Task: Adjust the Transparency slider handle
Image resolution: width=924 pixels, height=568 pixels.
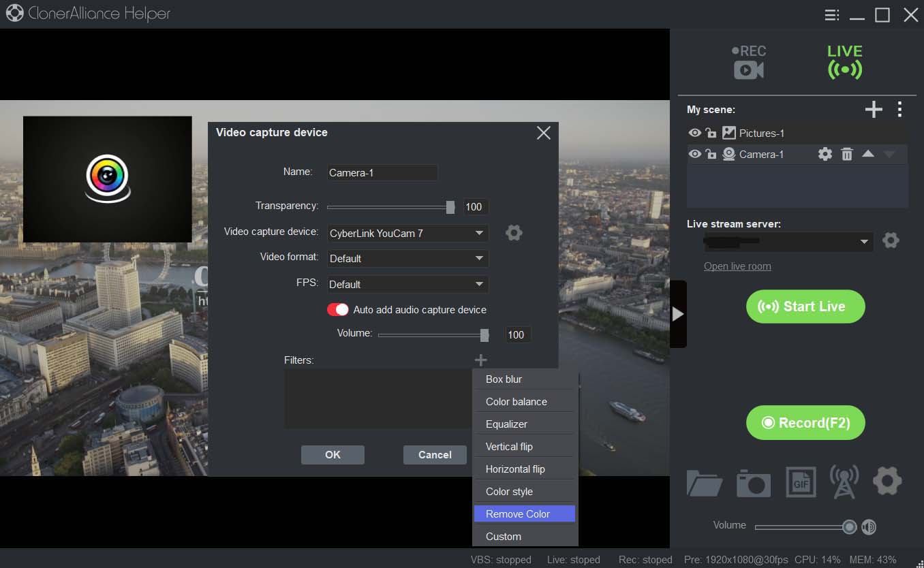Action: tap(450, 207)
